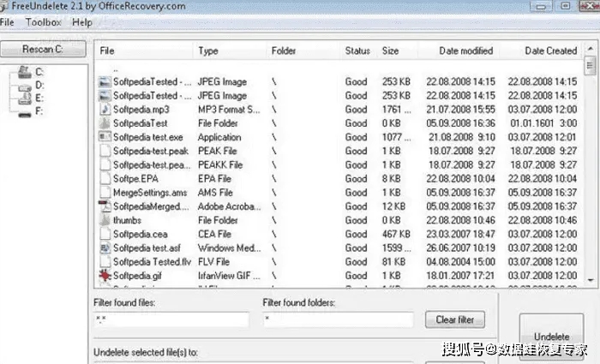Click the Clear filter button

(454, 319)
